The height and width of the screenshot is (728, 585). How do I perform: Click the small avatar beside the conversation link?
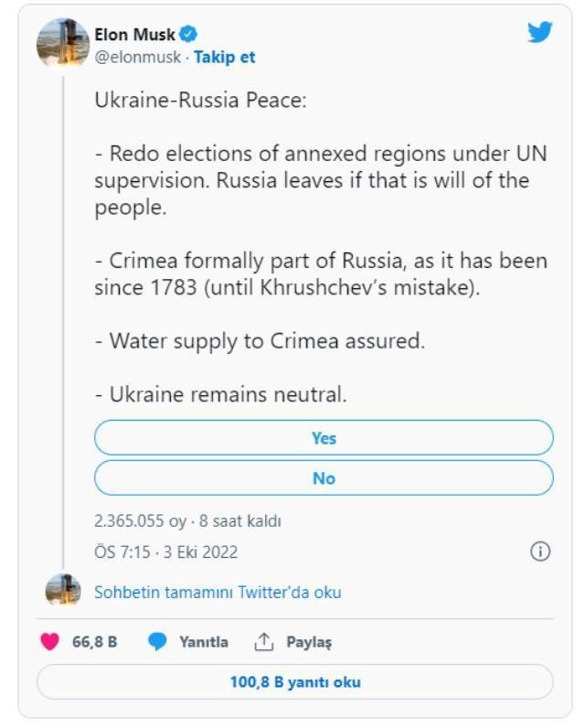(x=63, y=591)
